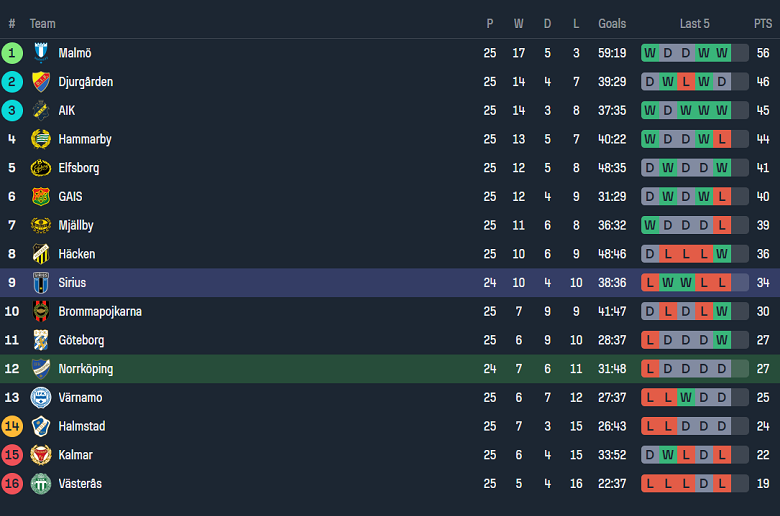Click the Kalmar club crest icon

[x=41, y=455]
